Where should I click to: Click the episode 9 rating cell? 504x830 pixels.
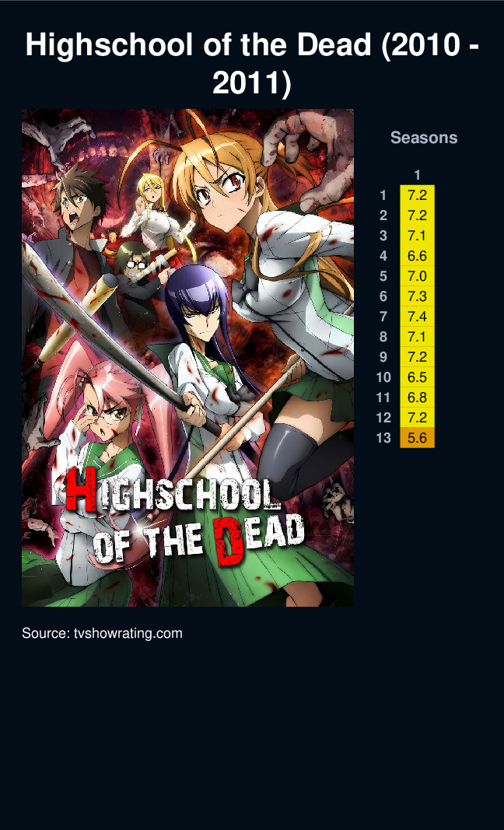[417, 357]
